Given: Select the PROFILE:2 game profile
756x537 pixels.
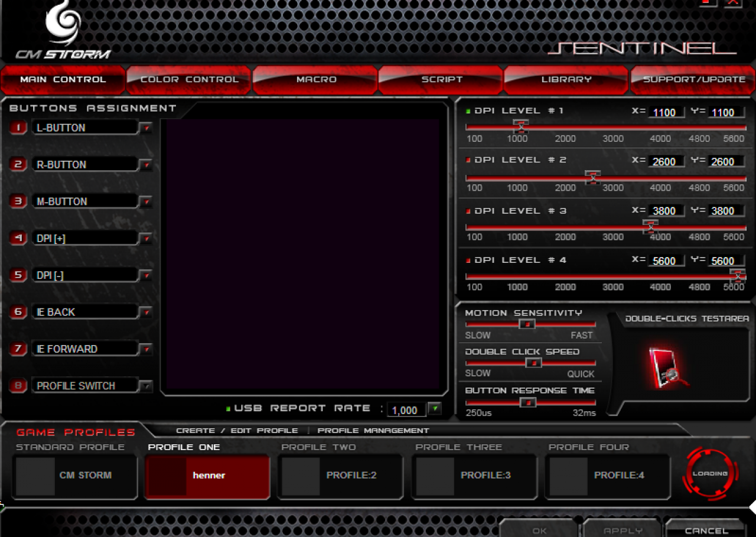Looking at the screenshot, I should coord(340,476).
